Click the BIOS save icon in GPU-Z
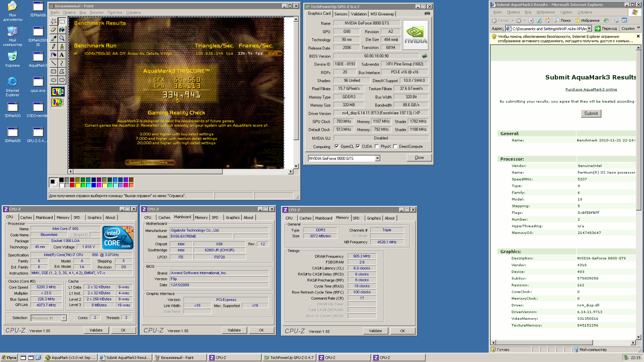Screen dimensions: 644x362 tap(424, 56)
